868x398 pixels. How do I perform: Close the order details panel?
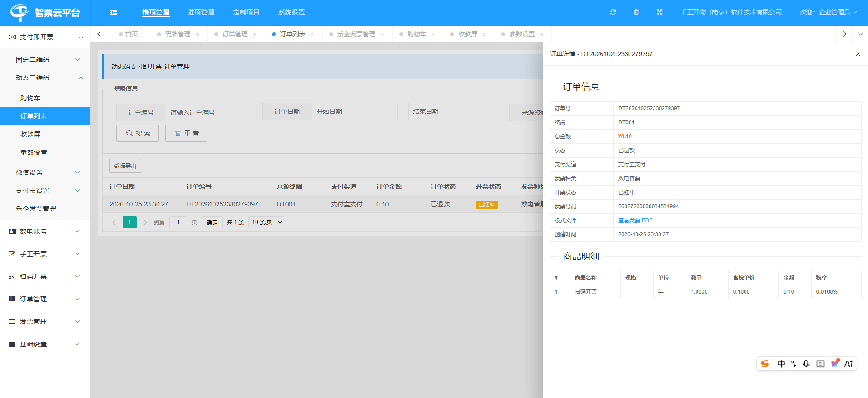click(858, 54)
